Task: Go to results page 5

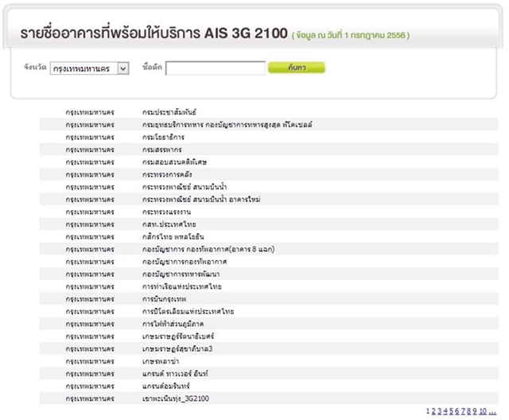Action: point(451,411)
